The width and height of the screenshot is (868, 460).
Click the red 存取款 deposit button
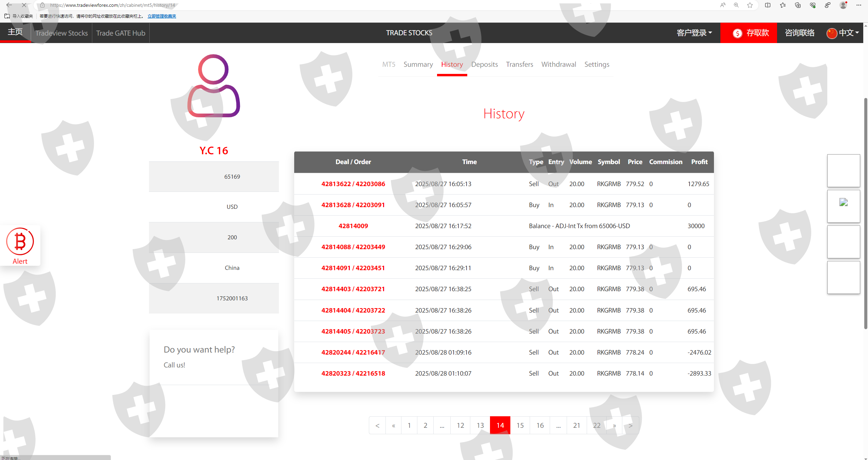click(749, 33)
